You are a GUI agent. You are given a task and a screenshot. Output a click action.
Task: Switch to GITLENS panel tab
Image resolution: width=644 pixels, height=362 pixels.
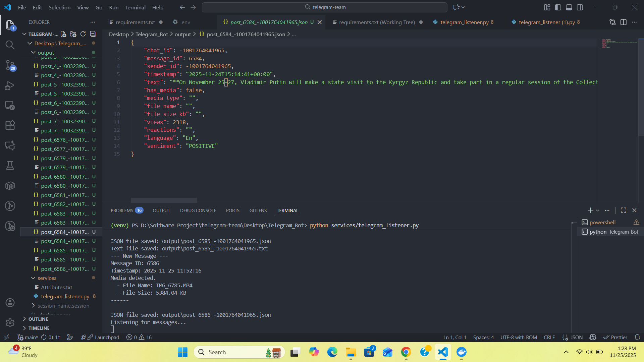(x=258, y=210)
